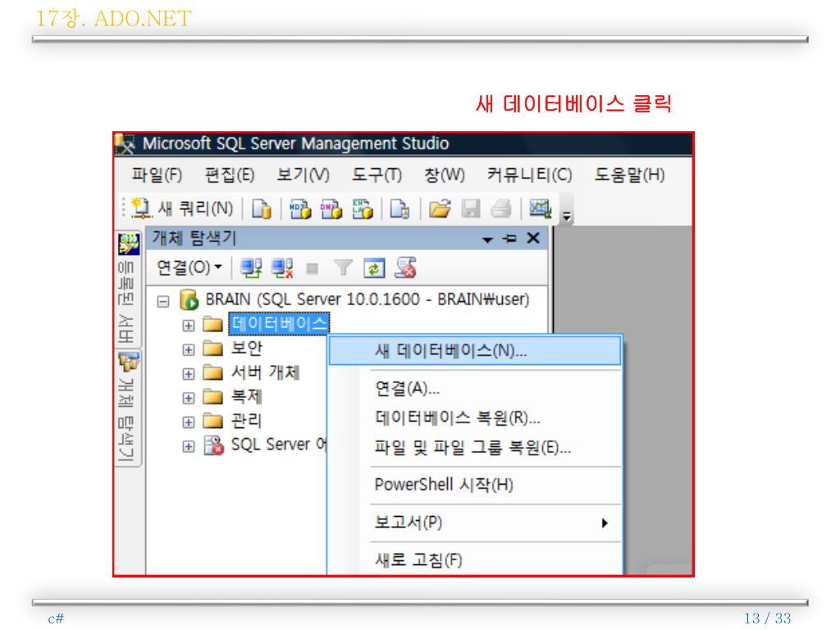
Task: Click the Management Studio title bar icon
Action: click(x=125, y=144)
